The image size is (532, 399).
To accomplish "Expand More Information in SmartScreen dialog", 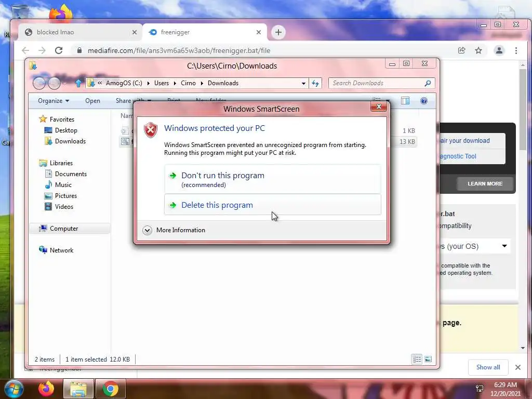I will (174, 230).
